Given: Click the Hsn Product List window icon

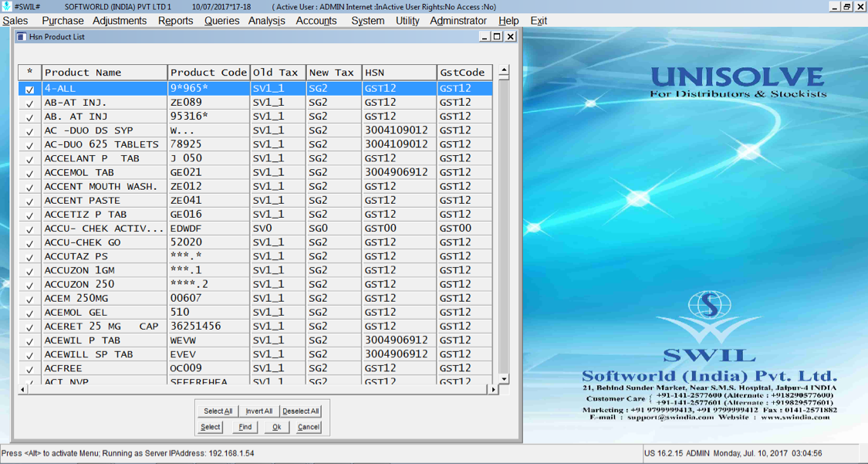Looking at the screenshot, I should coord(21,36).
